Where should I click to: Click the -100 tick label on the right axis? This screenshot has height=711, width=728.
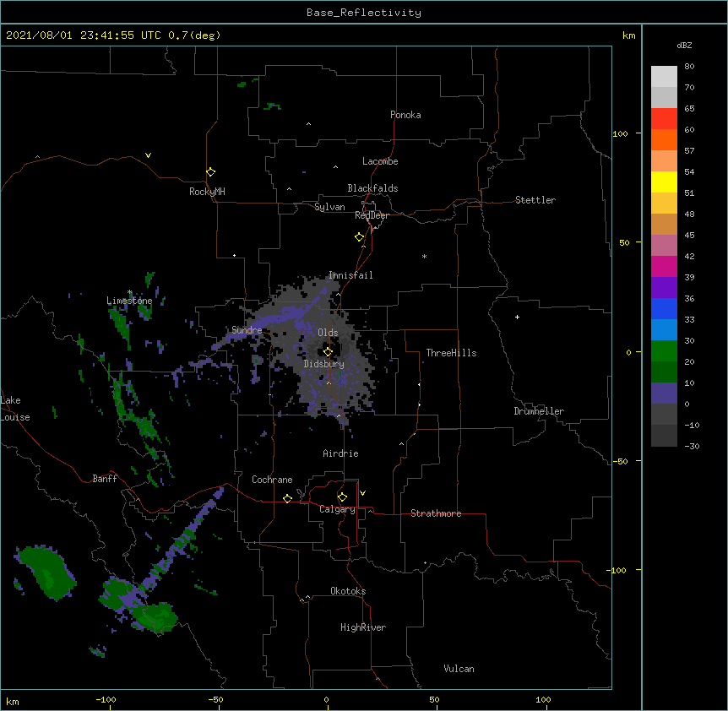coord(617,570)
